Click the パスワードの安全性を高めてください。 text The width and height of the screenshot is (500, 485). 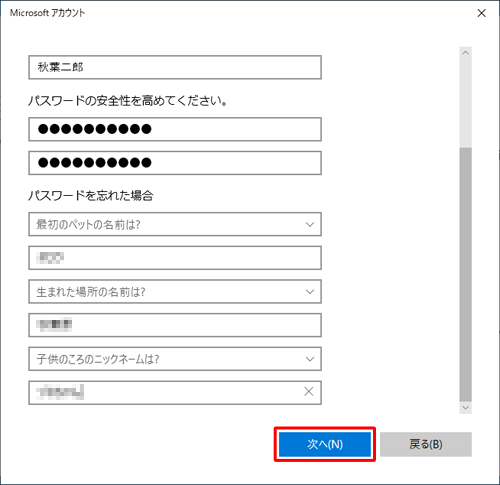128,100
